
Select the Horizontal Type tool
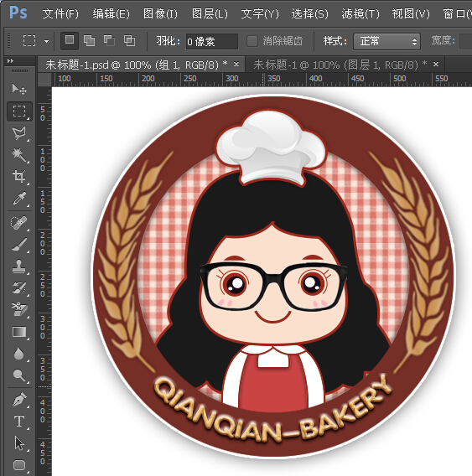(x=19, y=422)
